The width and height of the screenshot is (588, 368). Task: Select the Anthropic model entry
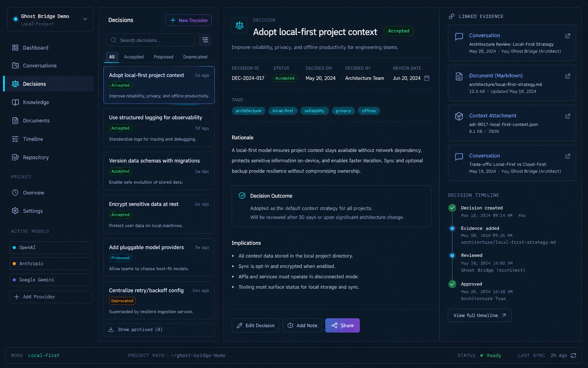(x=51, y=264)
